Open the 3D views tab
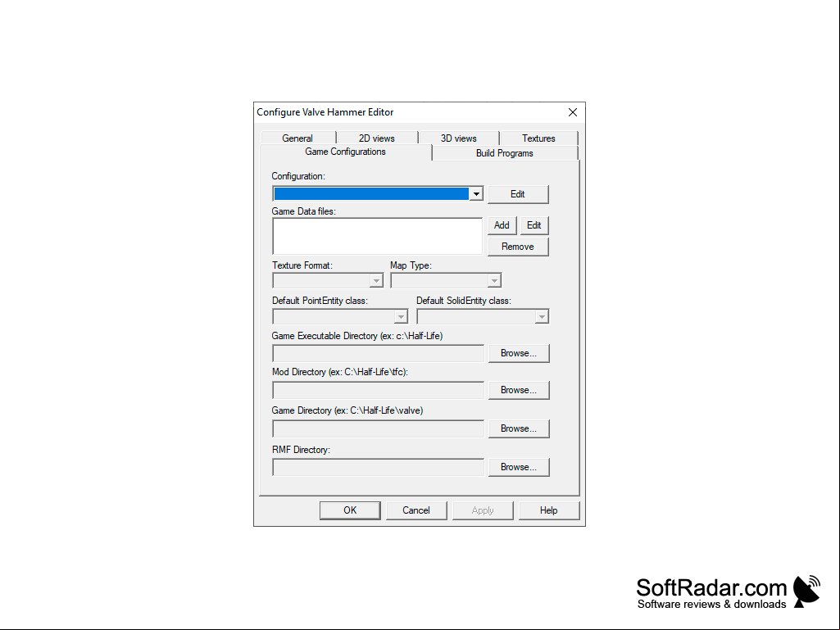 tap(459, 138)
